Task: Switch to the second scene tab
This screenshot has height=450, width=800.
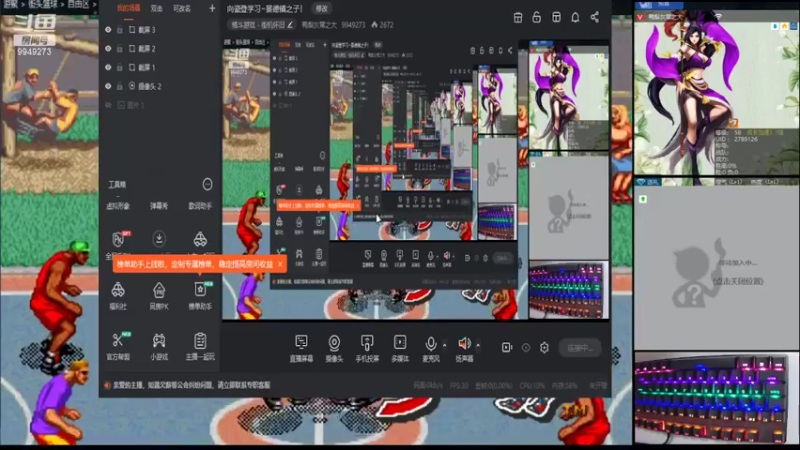Action: [157, 8]
